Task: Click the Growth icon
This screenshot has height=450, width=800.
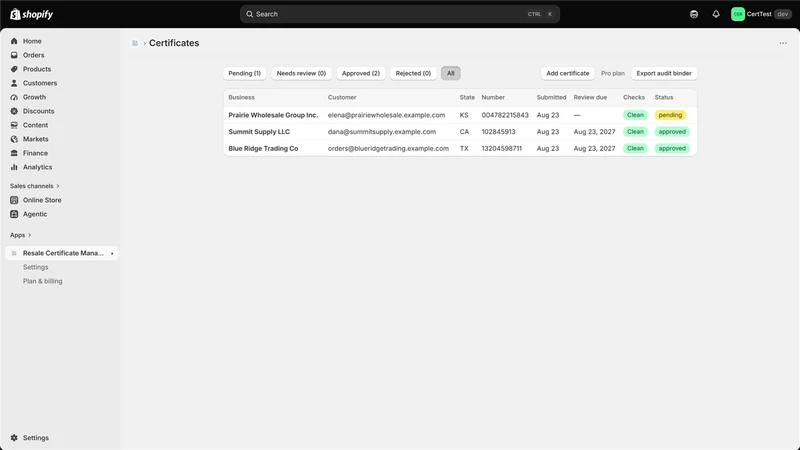Action: tap(14, 97)
